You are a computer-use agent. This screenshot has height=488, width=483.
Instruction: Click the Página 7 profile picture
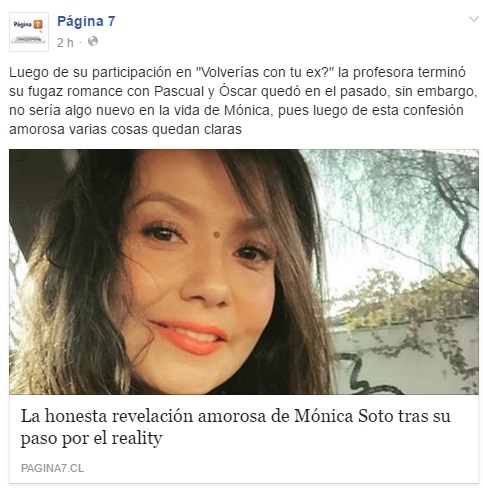pos(29,32)
